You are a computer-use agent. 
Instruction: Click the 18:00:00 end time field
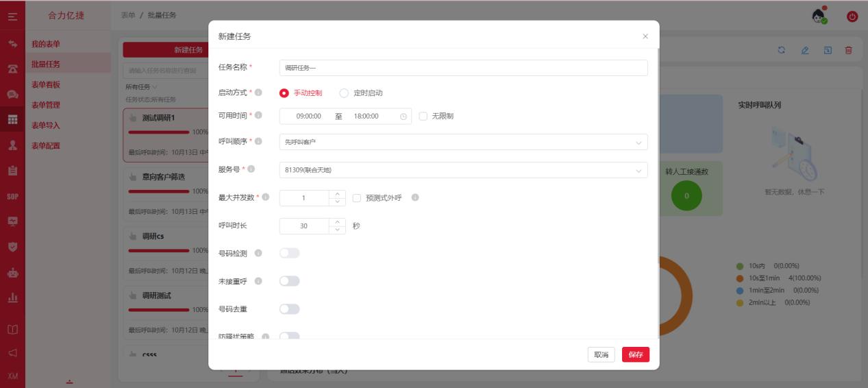point(367,117)
